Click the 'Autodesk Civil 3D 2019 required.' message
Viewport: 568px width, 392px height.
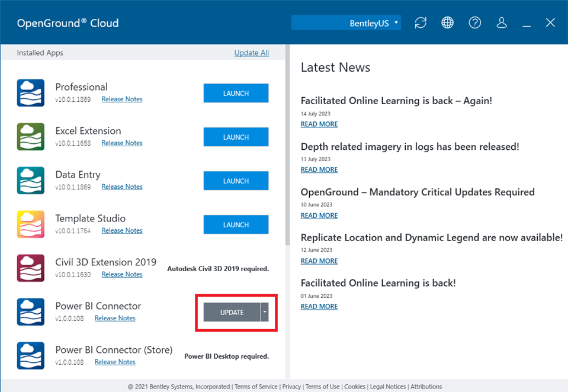point(218,269)
